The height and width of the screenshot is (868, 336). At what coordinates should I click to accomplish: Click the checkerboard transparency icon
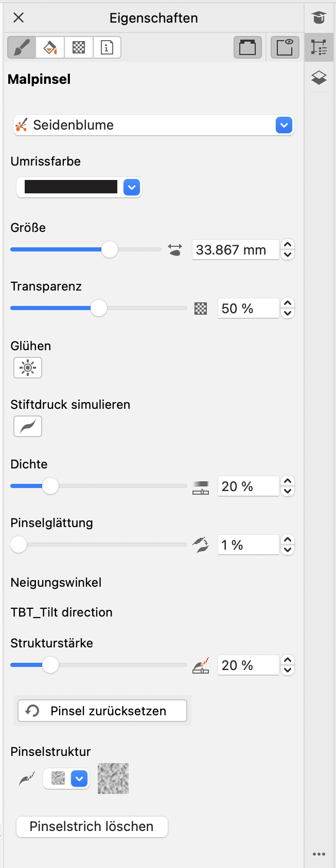[201, 309]
